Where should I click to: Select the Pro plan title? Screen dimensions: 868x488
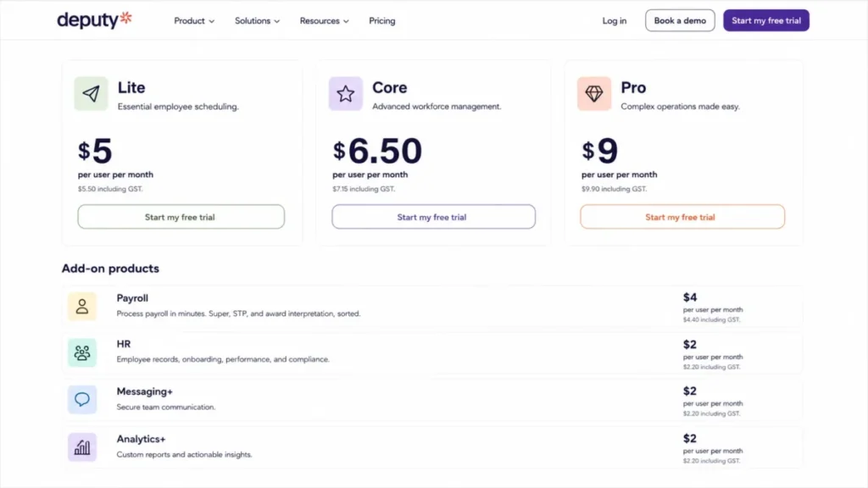tap(633, 87)
